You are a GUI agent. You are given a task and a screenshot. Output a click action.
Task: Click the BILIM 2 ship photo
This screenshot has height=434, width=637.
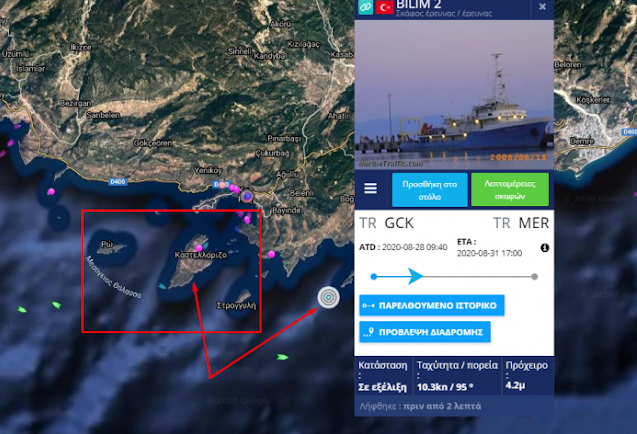coord(454,95)
